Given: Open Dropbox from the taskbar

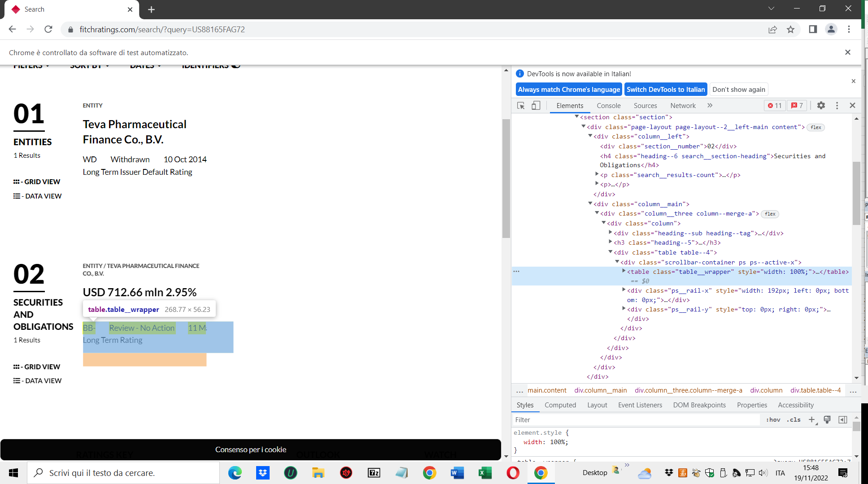Looking at the screenshot, I should pyautogui.click(x=263, y=472).
